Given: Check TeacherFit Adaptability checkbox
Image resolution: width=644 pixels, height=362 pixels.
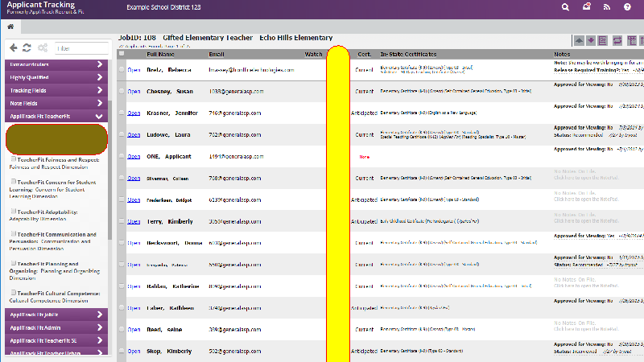Looking at the screenshot, I should pos(14,212).
